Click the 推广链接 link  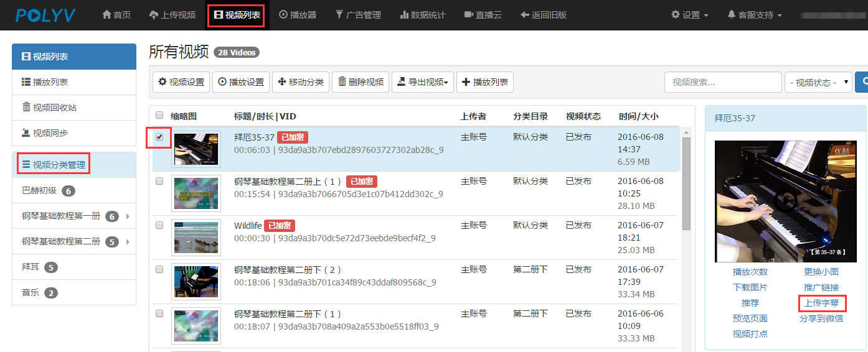[821, 287]
